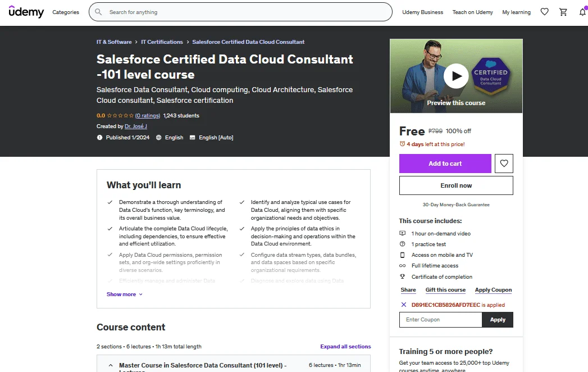Image resolution: width=588 pixels, height=372 pixels.
Task: Open My learning
Action: [516, 12]
